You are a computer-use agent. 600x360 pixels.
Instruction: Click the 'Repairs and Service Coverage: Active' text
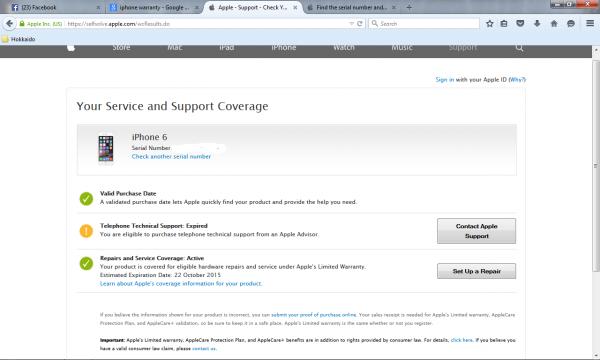point(152,258)
